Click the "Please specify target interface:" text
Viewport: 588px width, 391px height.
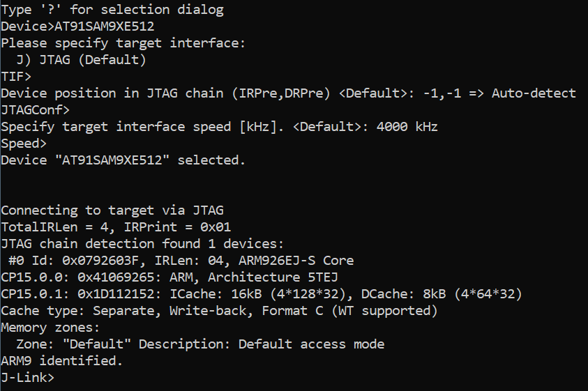(x=123, y=43)
